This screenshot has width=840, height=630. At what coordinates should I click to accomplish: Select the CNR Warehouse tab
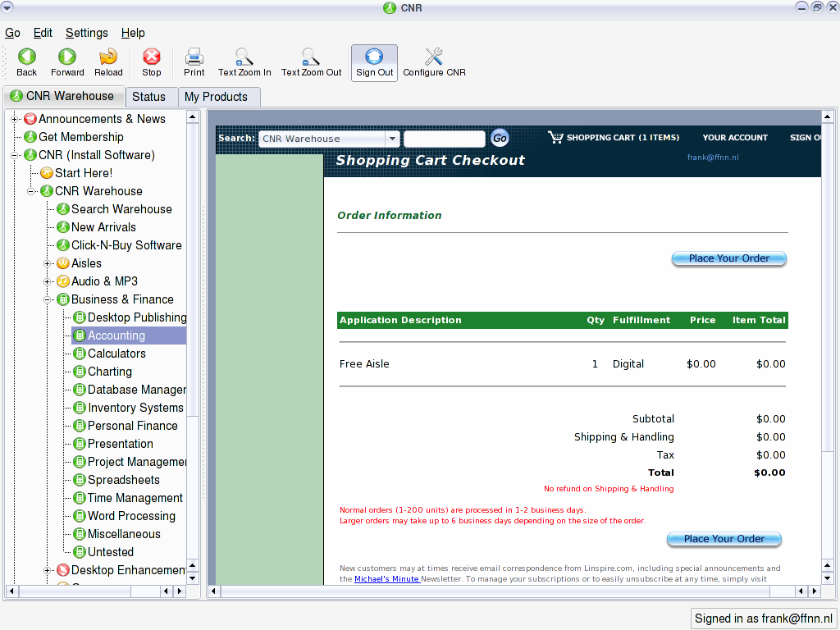[x=64, y=96]
